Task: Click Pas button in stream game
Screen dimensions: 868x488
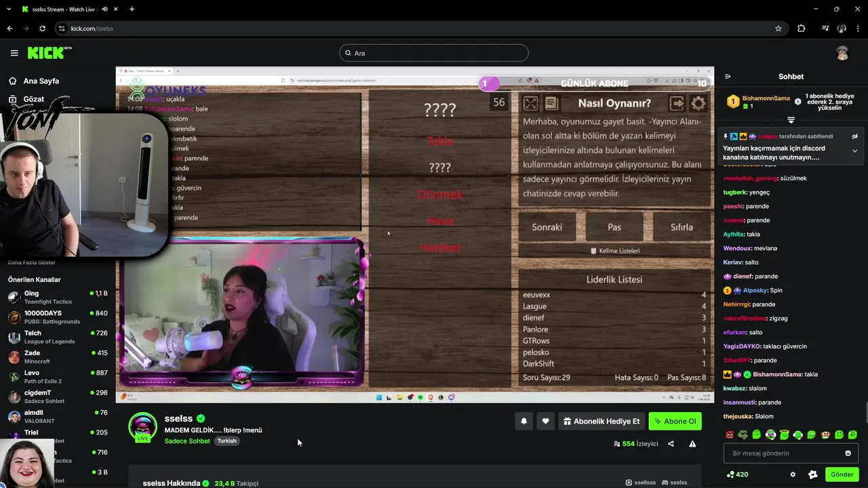Action: tap(614, 227)
